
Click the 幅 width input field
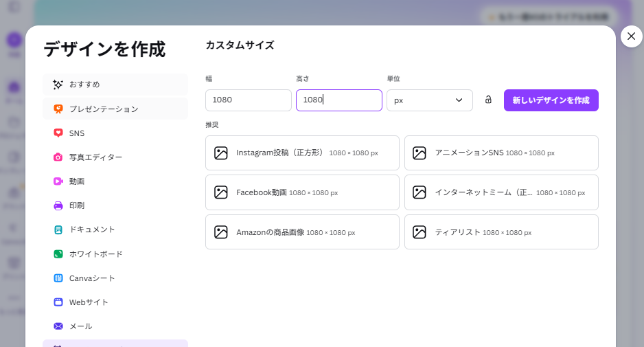(248, 100)
